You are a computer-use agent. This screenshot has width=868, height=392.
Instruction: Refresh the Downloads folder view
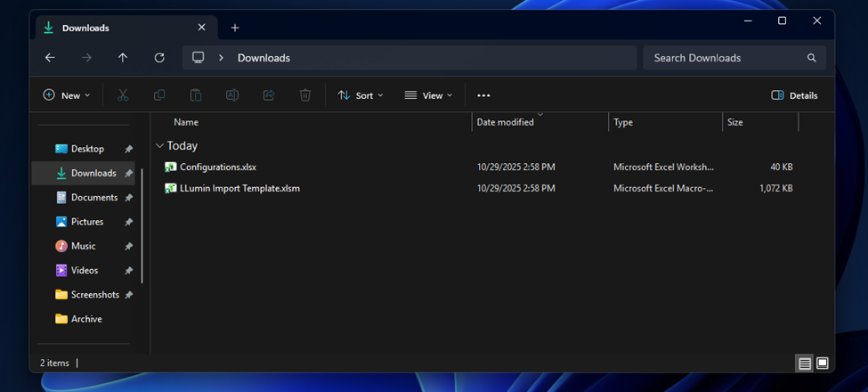coord(159,58)
